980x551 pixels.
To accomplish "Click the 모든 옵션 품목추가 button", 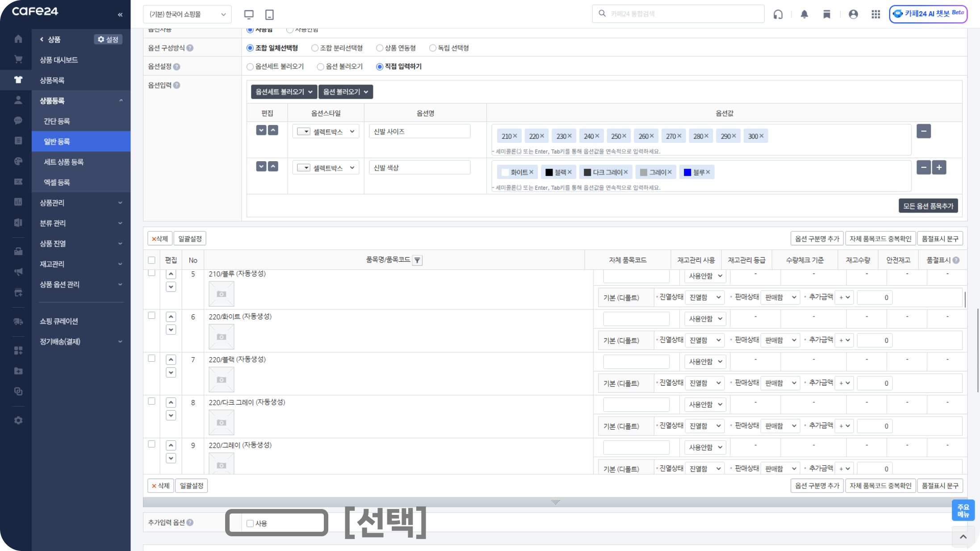I will 928,206.
